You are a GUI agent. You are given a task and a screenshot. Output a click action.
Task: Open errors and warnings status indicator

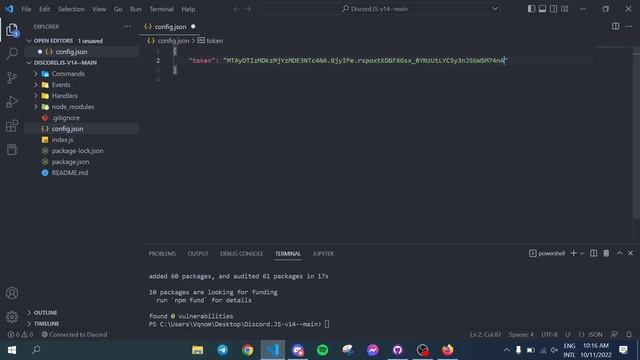[20, 334]
